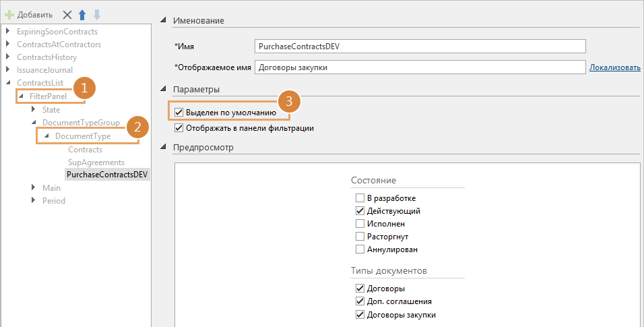Expand the State node arrow
644x327 pixels.
33,109
